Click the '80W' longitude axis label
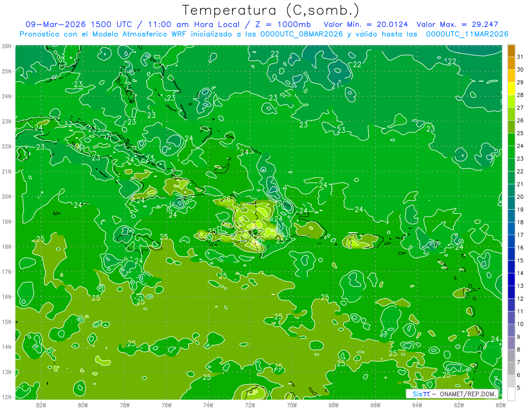Screen dimensions: 532x411 tap(83, 404)
